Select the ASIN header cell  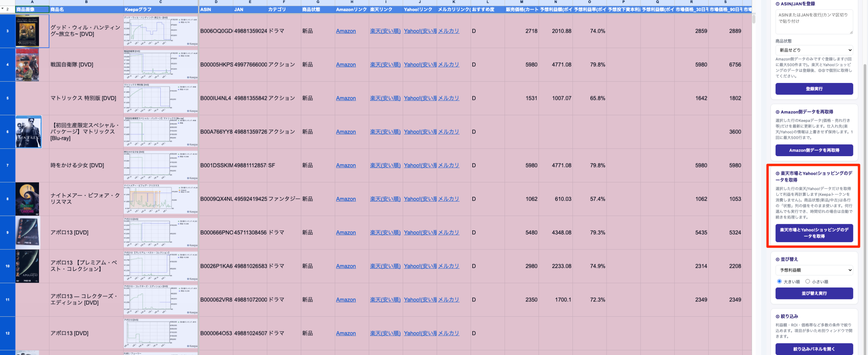(216, 9)
